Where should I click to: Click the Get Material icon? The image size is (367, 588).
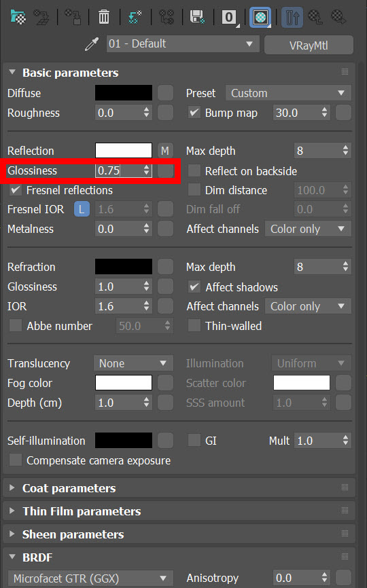(18, 17)
